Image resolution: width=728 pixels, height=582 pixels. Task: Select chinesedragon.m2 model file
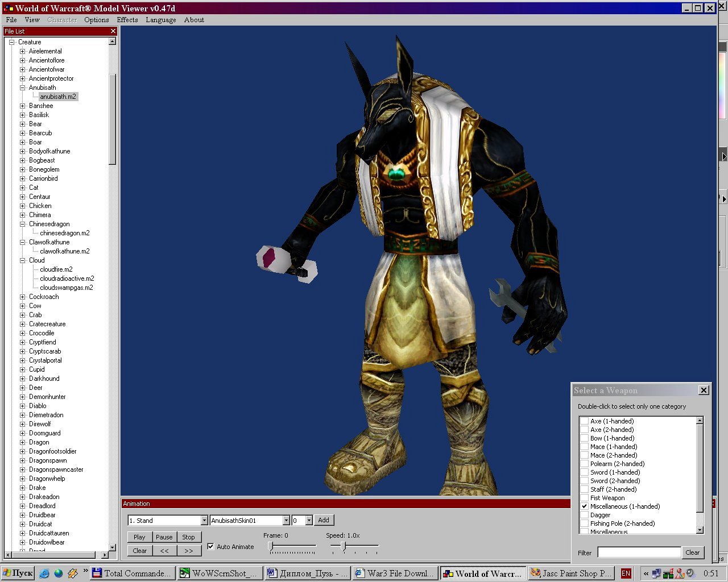click(65, 233)
